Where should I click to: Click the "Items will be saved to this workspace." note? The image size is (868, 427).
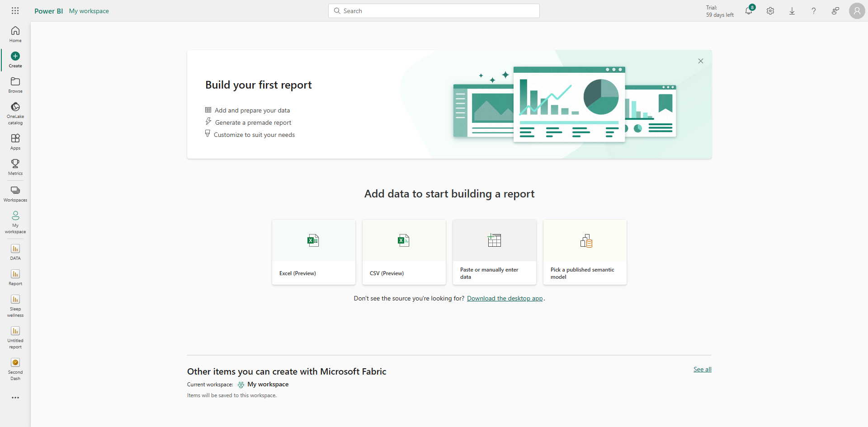(x=232, y=395)
